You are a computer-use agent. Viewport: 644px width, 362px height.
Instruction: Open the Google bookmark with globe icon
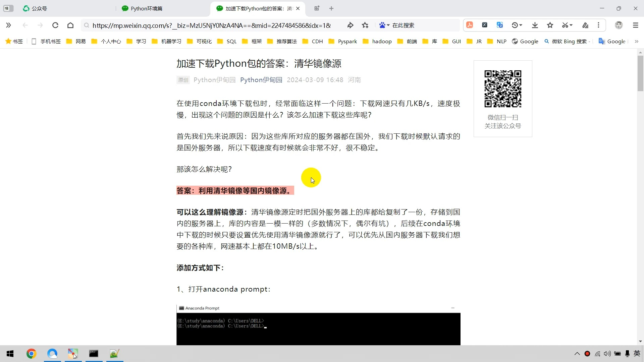[x=525, y=41]
